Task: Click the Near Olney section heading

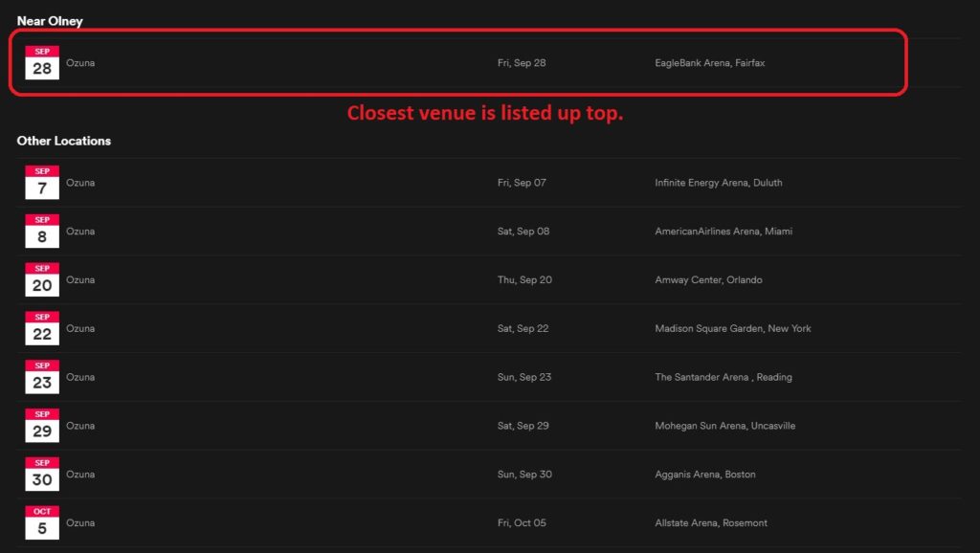Action: 48,20
